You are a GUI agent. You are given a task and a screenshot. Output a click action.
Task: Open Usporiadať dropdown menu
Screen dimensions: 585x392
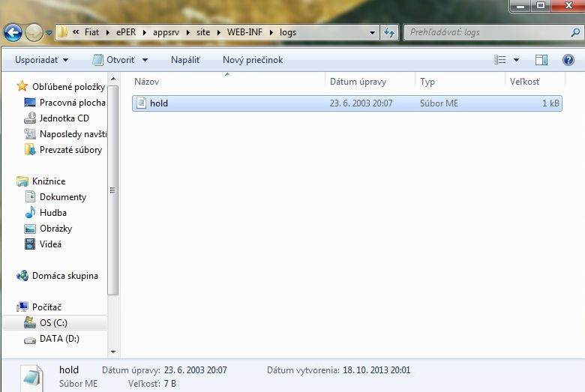tap(41, 60)
